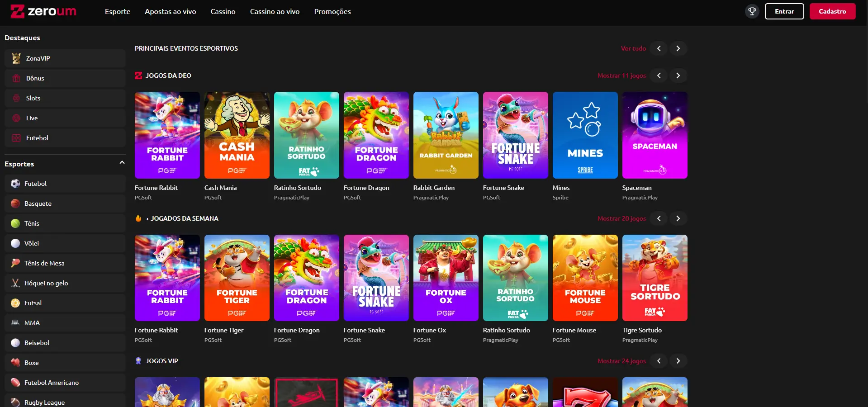The width and height of the screenshot is (868, 407).
Task: Next arrow for + Jogados da Semana
Action: click(678, 218)
